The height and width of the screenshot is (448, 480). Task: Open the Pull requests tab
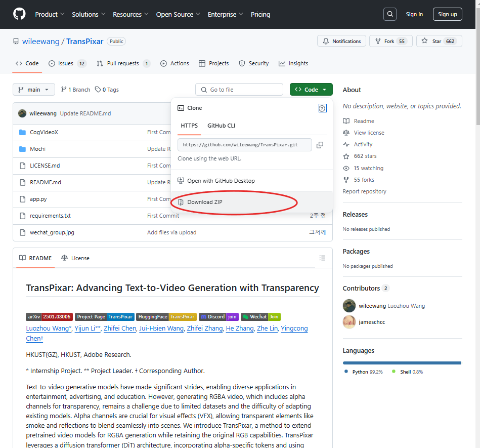point(123,63)
